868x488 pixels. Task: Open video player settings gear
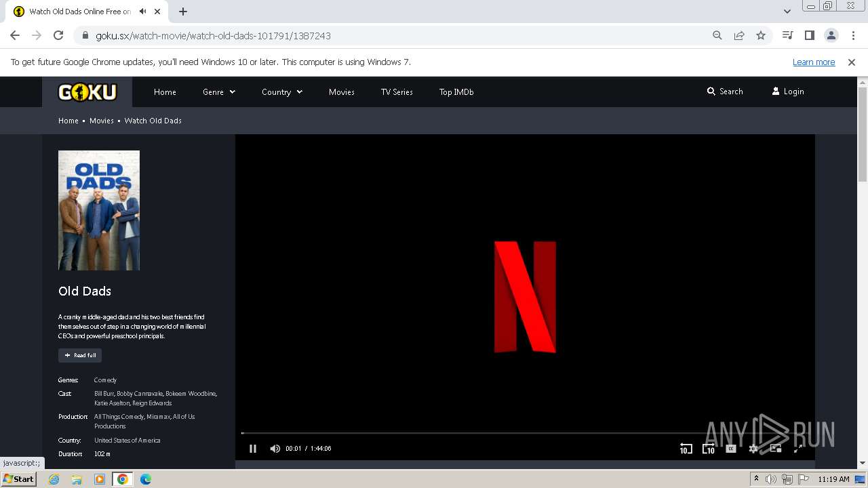click(753, 449)
